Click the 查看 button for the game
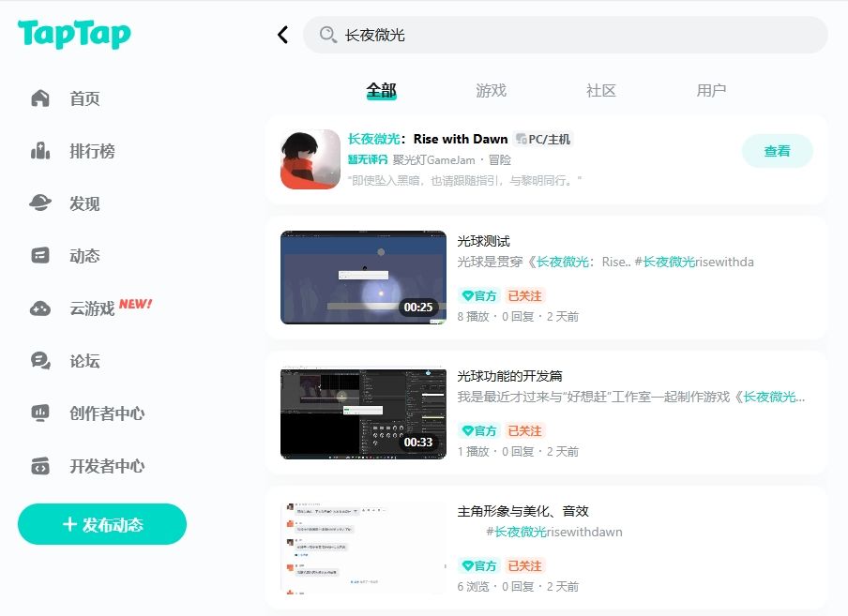The height and width of the screenshot is (616, 848). 777,151
